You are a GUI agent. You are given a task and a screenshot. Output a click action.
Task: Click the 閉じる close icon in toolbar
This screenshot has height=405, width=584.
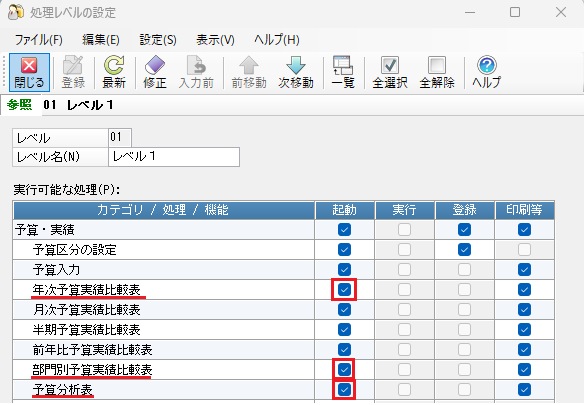point(29,66)
